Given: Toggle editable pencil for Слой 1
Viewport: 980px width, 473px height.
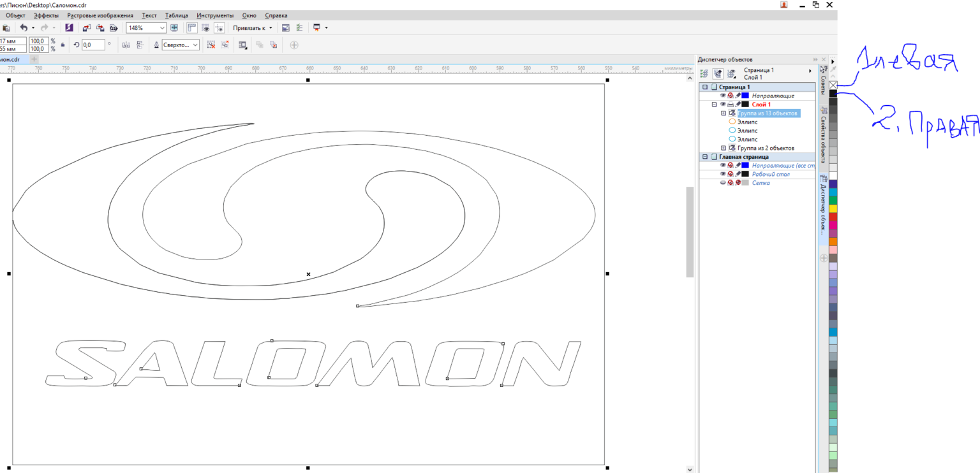Looking at the screenshot, I should (738, 105).
